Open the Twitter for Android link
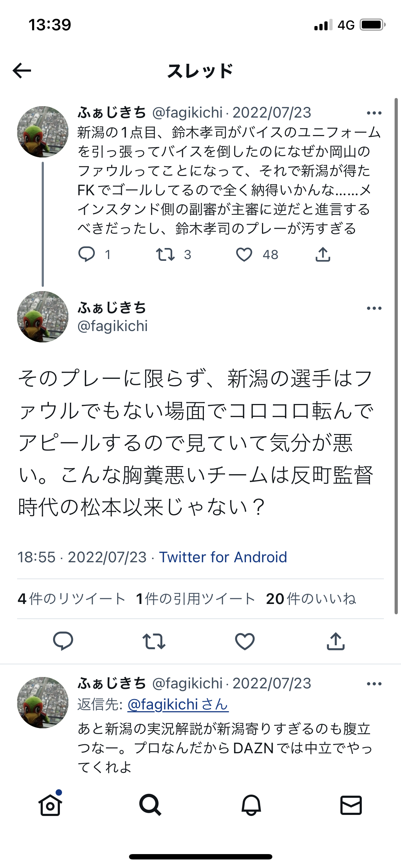Image resolution: width=401 pixels, height=868 pixels. point(223,557)
